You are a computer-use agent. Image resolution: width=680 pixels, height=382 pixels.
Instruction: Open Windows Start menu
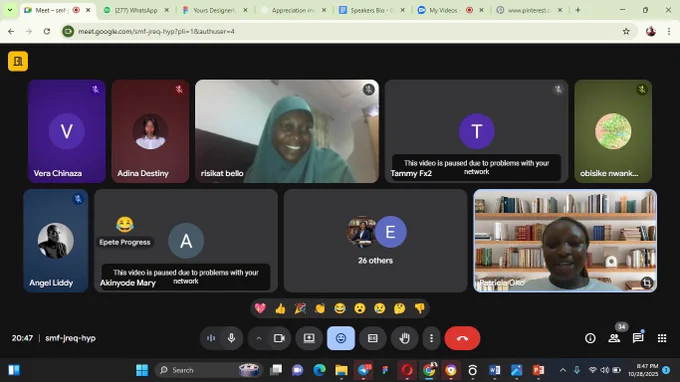pos(142,370)
